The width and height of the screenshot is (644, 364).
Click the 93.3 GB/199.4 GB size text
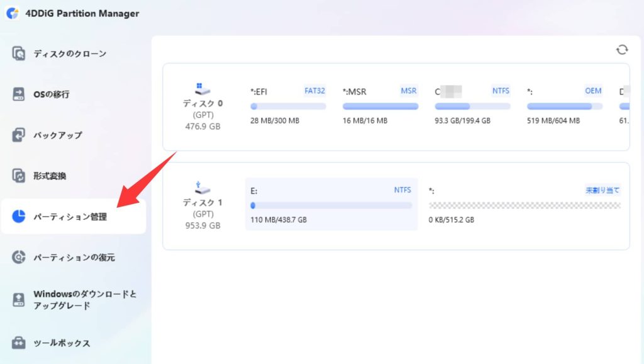(462, 121)
